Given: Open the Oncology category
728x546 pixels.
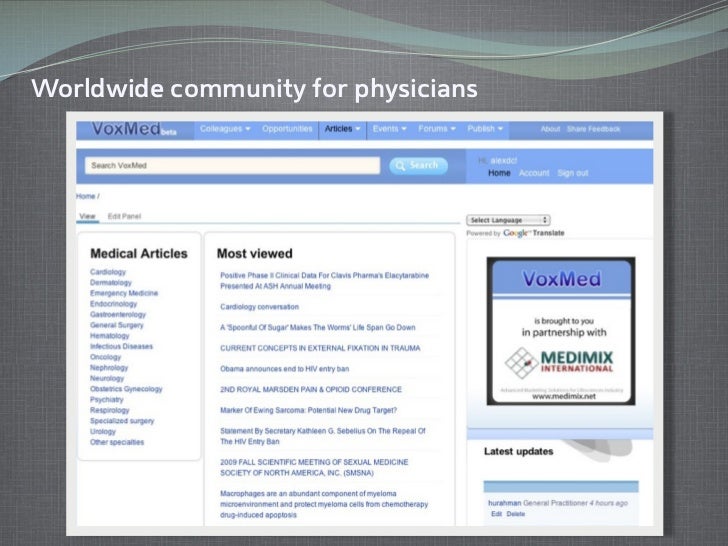Looking at the screenshot, I should pos(105,357).
